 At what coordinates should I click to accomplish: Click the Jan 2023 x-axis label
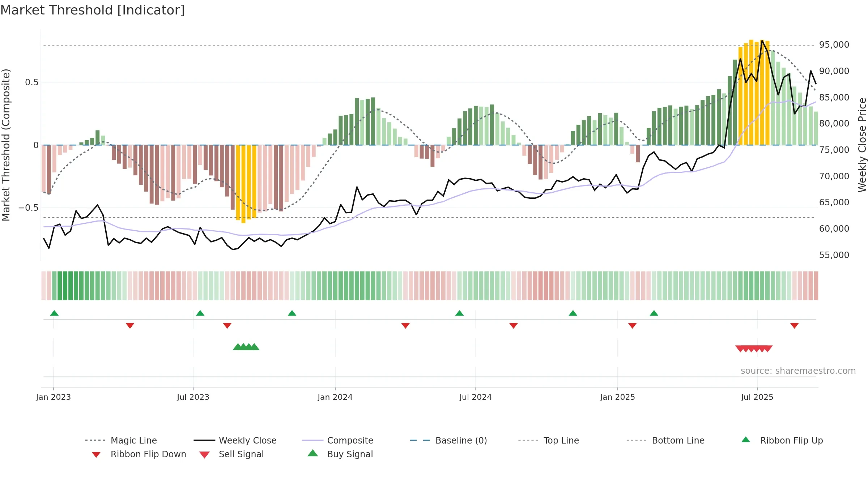[x=54, y=397]
